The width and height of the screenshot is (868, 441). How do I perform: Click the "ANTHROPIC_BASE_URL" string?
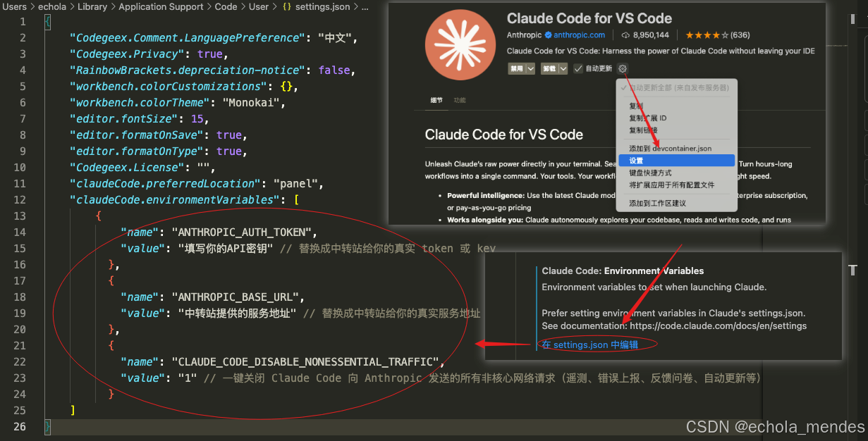click(236, 297)
